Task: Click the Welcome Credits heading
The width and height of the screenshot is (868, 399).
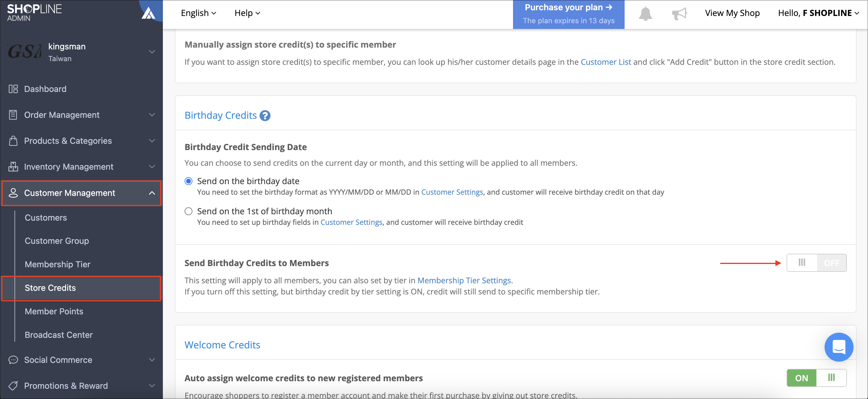Action: point(222,345)
